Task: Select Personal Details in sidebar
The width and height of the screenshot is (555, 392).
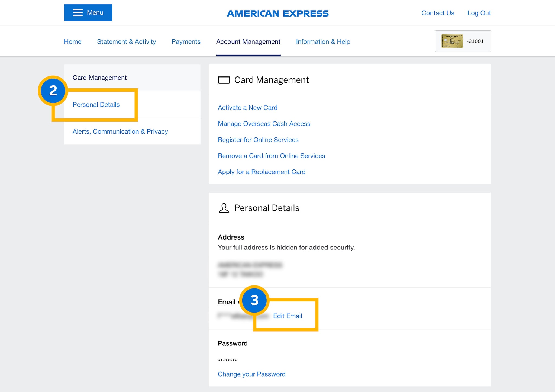Action: (96, 105)
